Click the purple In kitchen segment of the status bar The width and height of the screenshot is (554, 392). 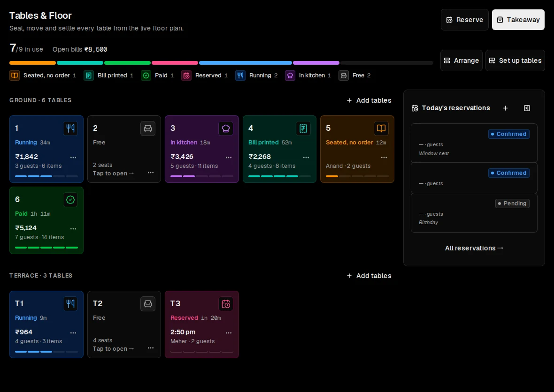pos(316,63)
